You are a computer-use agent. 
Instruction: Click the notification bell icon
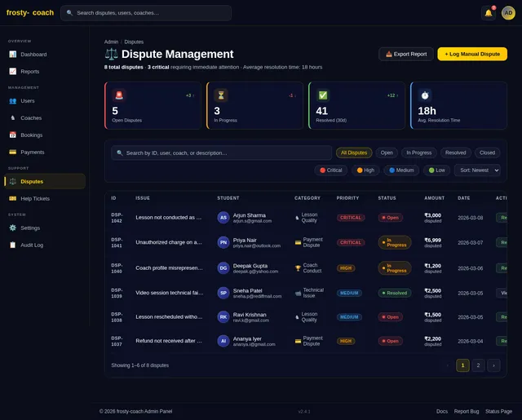tap(489, 13)
